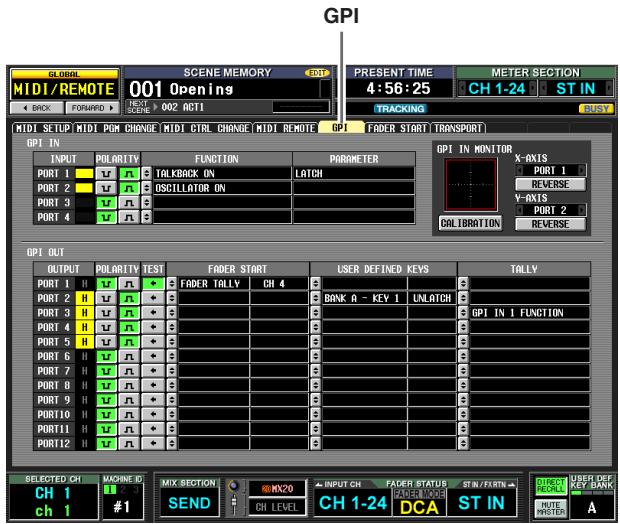Open Tally selector for output PORT12
The height and width of the screenshot is (524, 620).
click(x=463, y=443)
